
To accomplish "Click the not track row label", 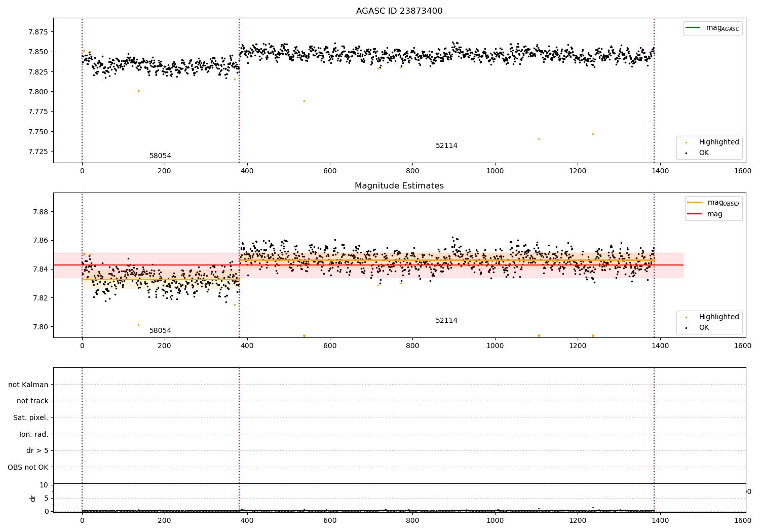I will pos(32,401).
